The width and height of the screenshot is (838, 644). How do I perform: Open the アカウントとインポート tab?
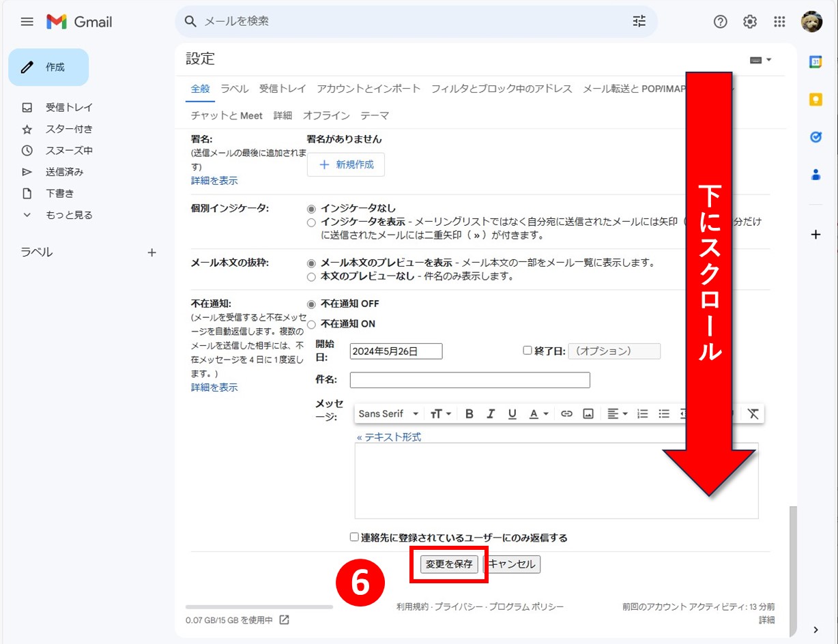pyautogui.click(x=369, y=89)
